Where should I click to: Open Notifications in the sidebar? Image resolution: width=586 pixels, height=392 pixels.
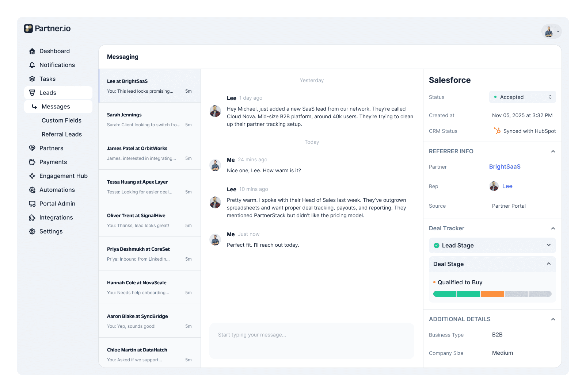click(58, 65)
